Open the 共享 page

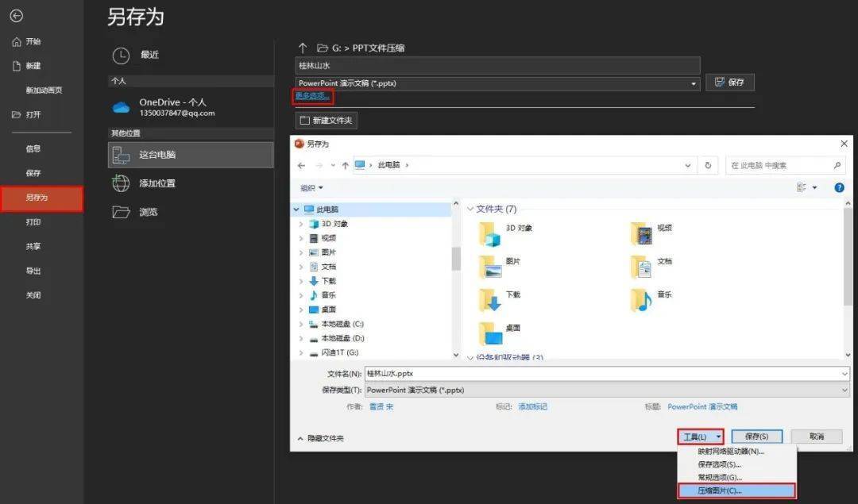pyautogui.click(x=33, y=247)
